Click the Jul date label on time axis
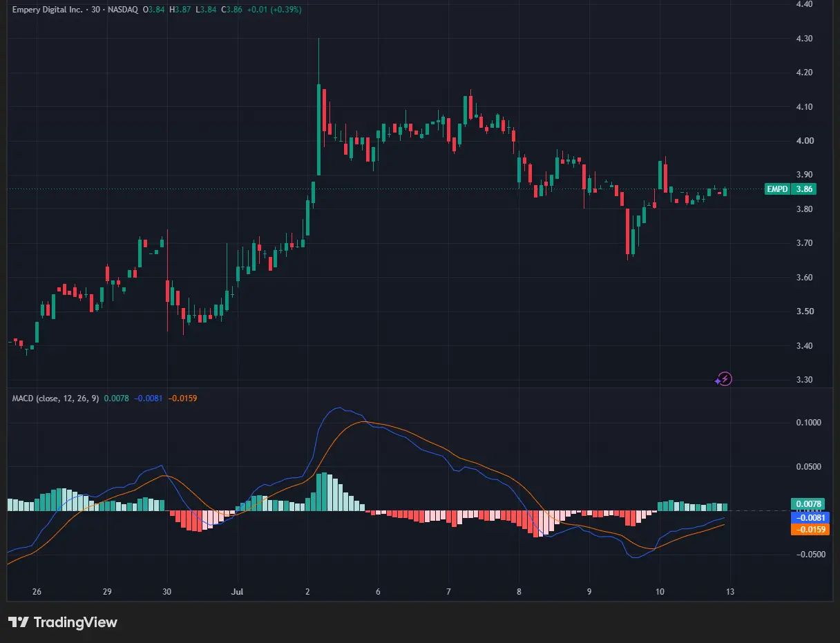This screenshot has height=643, width=840. [x=237, y=592]
